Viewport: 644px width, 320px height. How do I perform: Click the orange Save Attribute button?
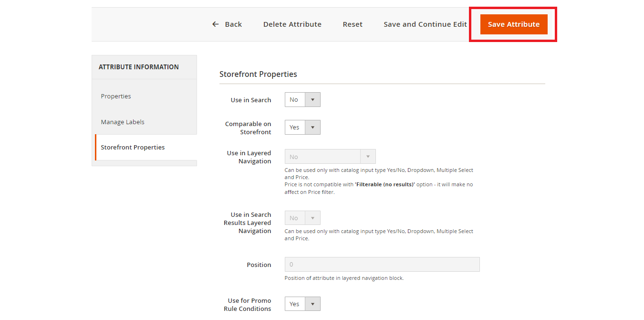pos(514,24)
